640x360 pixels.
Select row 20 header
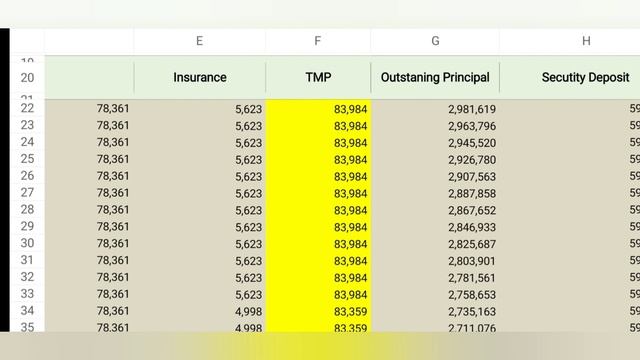coord(27,78)
